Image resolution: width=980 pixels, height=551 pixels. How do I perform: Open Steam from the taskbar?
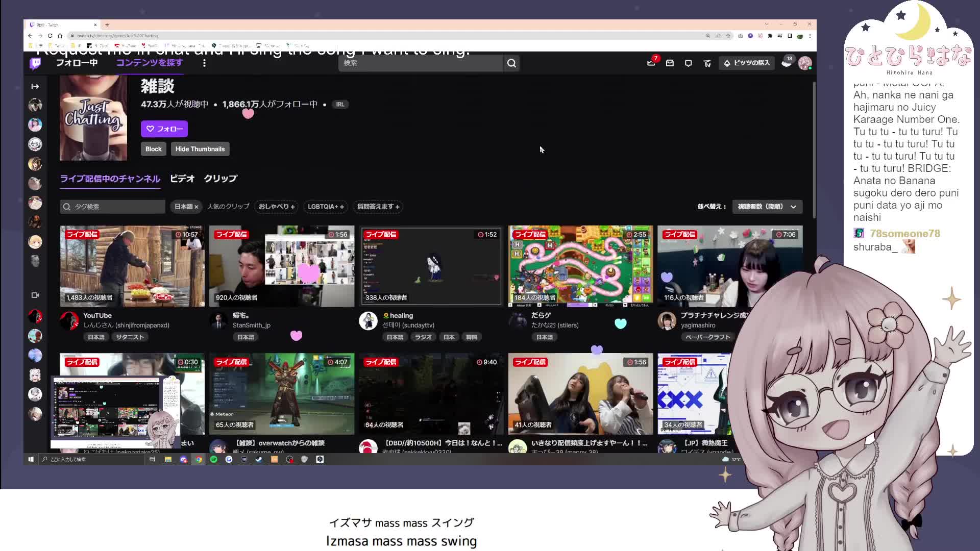259,460
